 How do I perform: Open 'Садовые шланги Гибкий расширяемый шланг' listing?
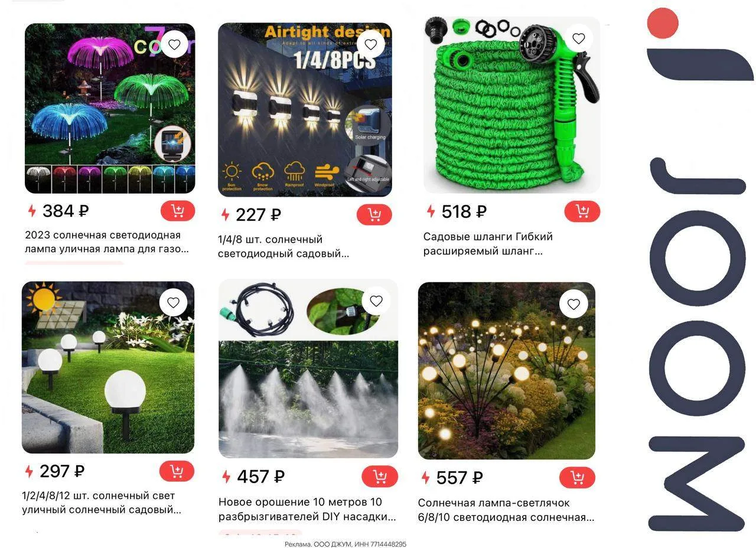[x=488, y=244]
